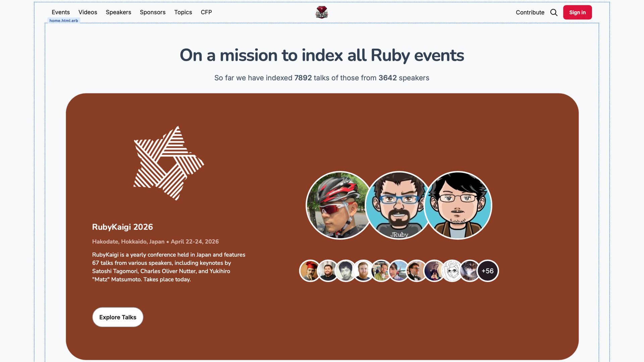This screenshot has height=362, width=644.
Task: Click the cat photo small avatar
Action: [x=469, y=271]
